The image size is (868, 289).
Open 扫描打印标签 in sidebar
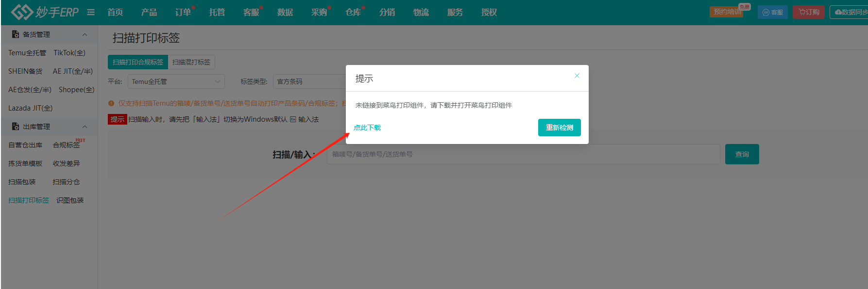pyautogui.click(x=29, y=200)
